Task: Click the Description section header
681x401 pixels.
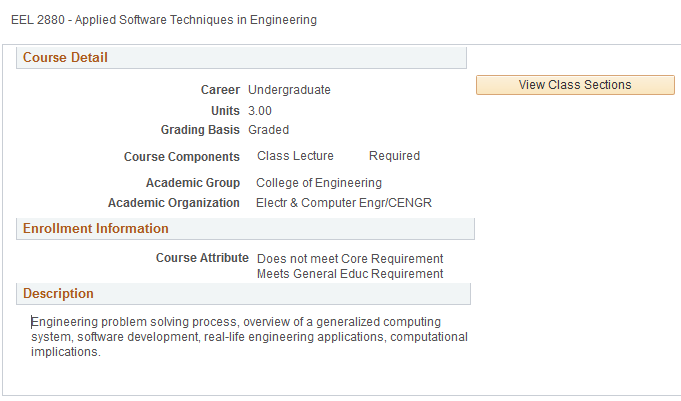Action: coord(58,294)
